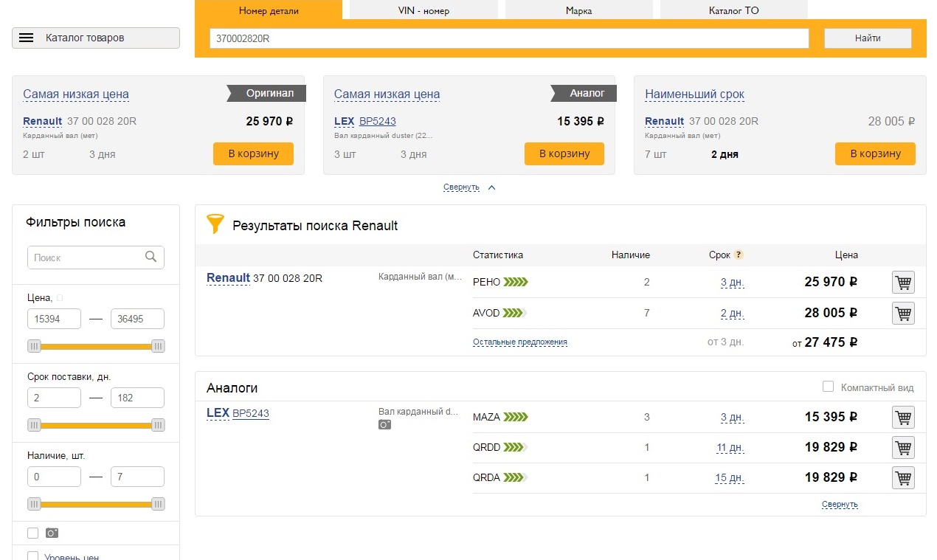Viewport: 937px width, 560px height.
Task: Click the left handle of the Наличие slider
Action: (34, 504)
